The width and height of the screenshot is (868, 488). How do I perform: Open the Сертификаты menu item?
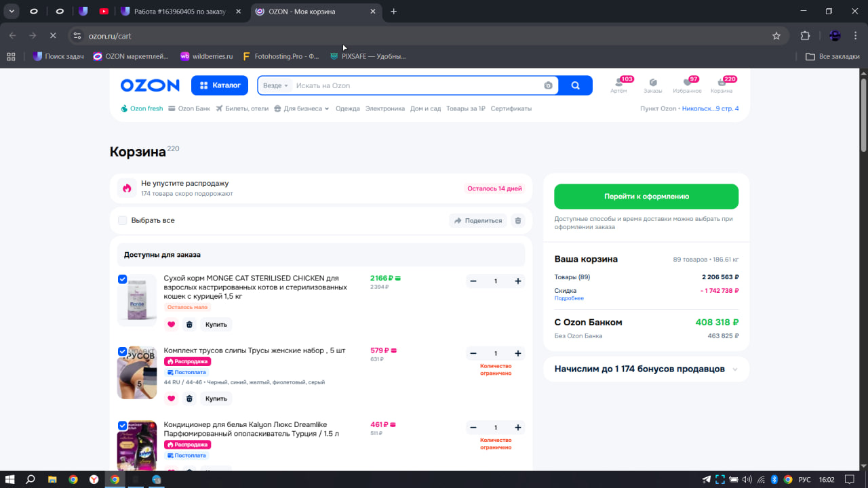511,108
